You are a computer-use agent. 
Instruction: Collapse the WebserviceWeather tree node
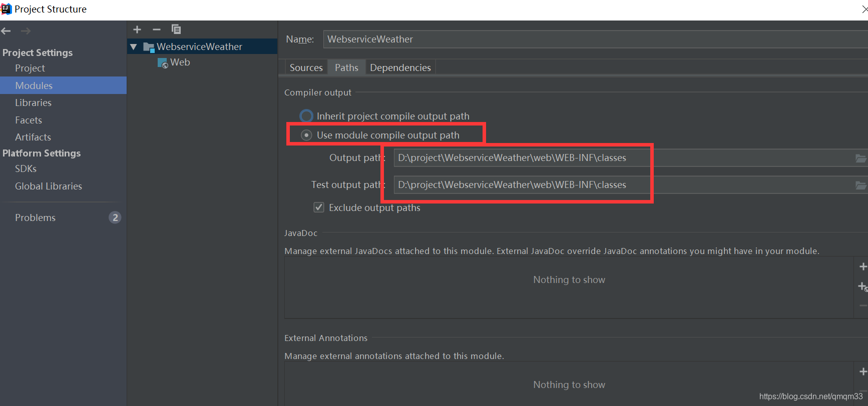coord(134,47)
